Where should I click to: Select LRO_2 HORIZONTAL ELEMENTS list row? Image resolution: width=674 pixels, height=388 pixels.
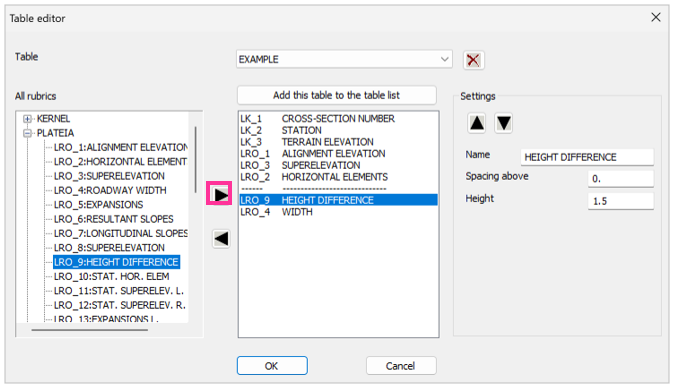(338, 177)
